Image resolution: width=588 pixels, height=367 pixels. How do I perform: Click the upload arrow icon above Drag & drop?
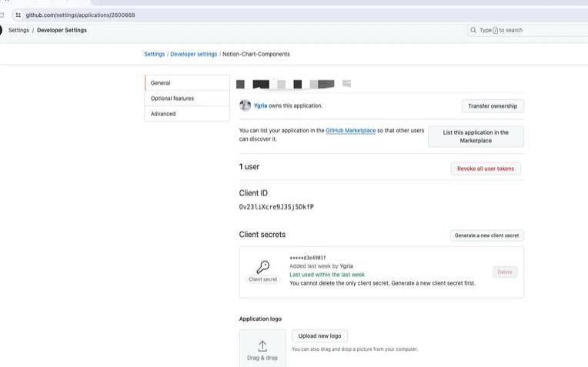coord(262,345)
